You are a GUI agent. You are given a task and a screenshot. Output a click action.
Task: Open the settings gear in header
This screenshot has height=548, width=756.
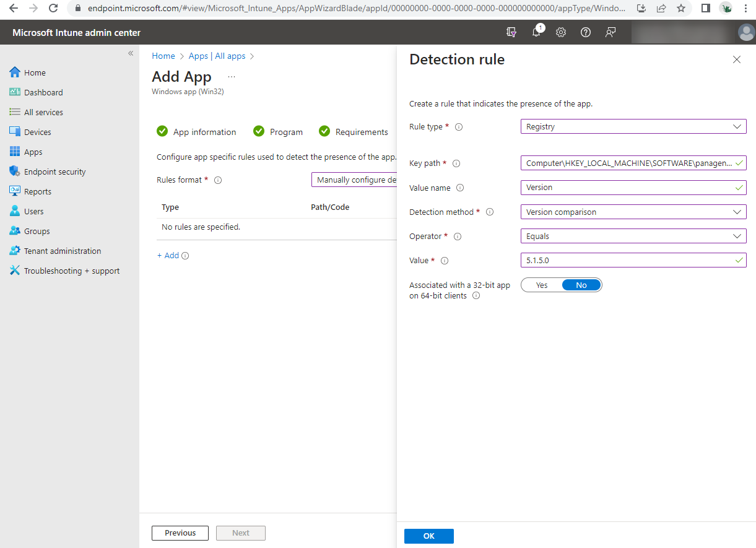click(561, 32)
